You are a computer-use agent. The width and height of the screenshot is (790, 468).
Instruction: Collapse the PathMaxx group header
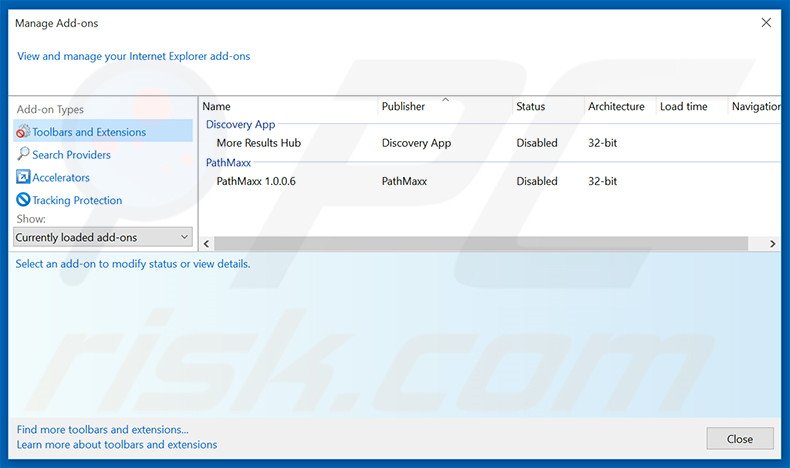click(x=228, y=163)
